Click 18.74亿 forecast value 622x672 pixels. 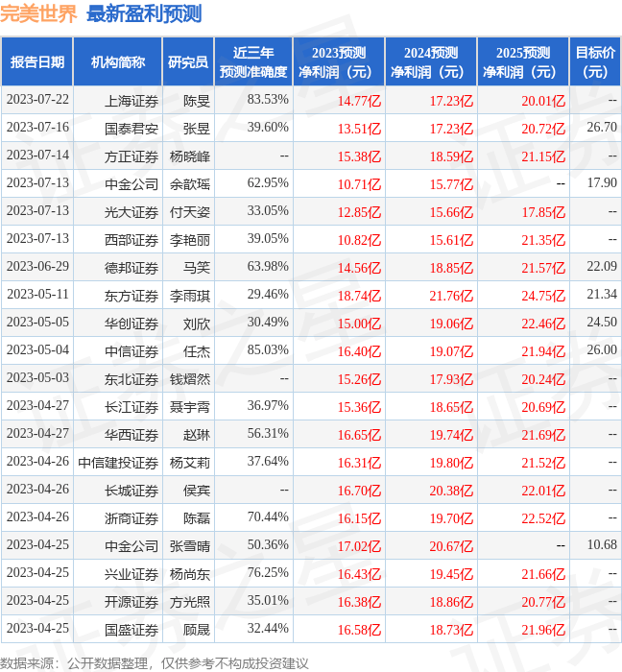point(359,296)
